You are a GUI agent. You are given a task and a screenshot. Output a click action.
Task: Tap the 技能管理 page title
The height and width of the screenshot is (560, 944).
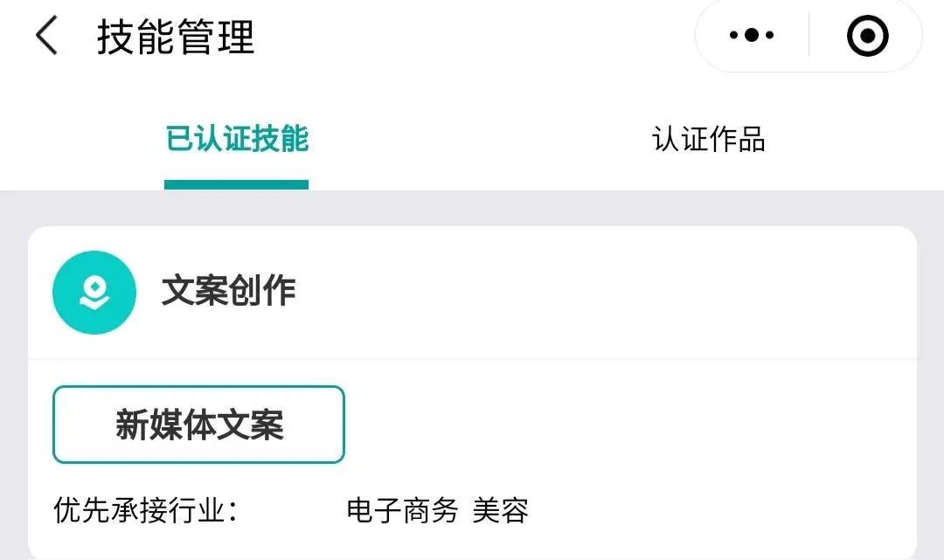175,38
